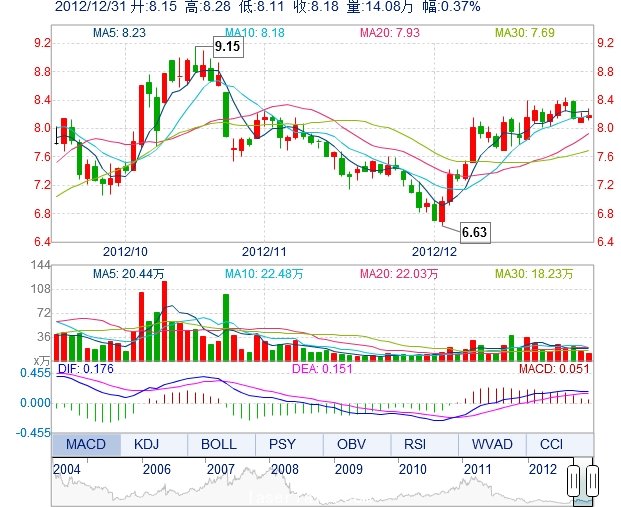621x507 pixels.
Task: Jump to 2008 on the overview timeline
Action: 285,468
